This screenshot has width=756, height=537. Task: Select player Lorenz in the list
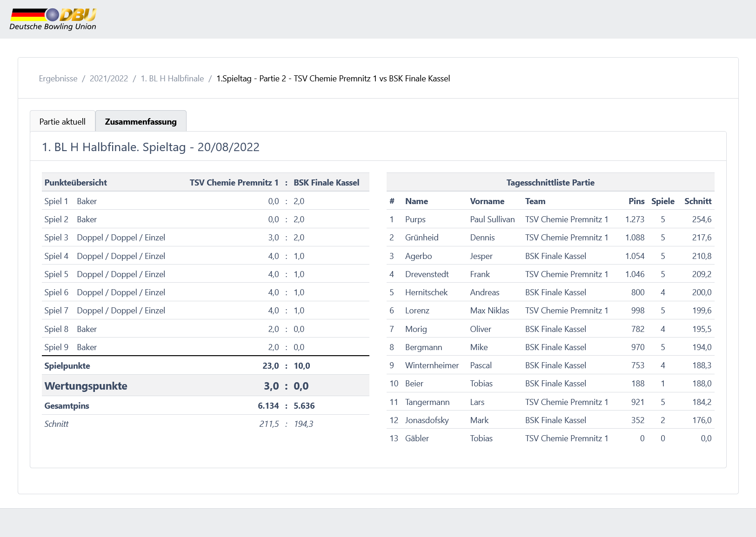pos(550,310)
